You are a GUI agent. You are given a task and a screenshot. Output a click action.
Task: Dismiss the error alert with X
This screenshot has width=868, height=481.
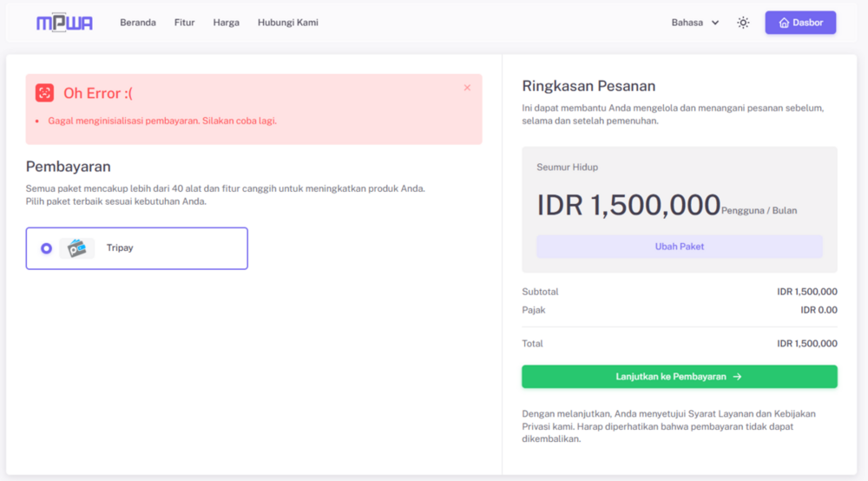[467, 88]
